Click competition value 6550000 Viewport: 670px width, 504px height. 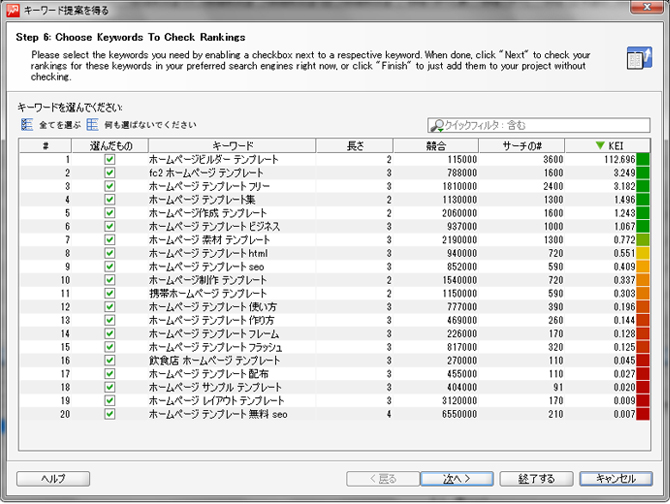[459, 414]
